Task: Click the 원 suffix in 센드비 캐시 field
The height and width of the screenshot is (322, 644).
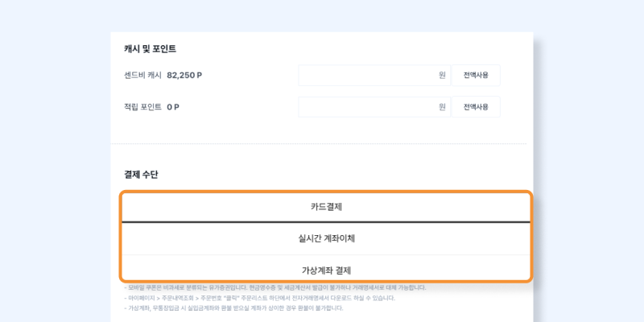Action: coord(442,76)
